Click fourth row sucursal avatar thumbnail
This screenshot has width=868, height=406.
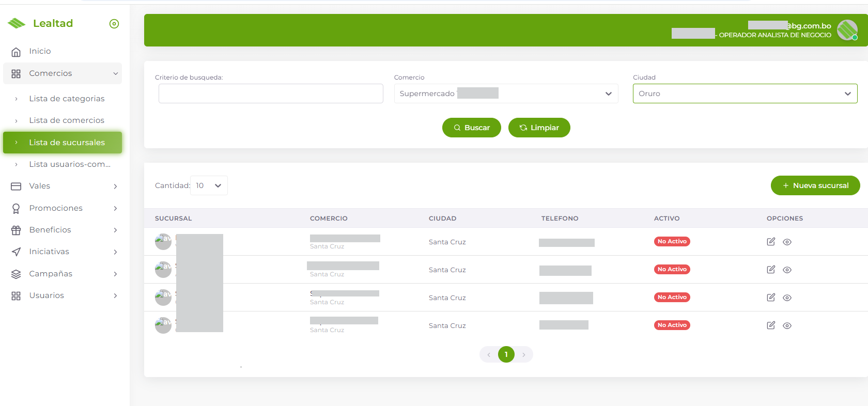pos(163,325)
